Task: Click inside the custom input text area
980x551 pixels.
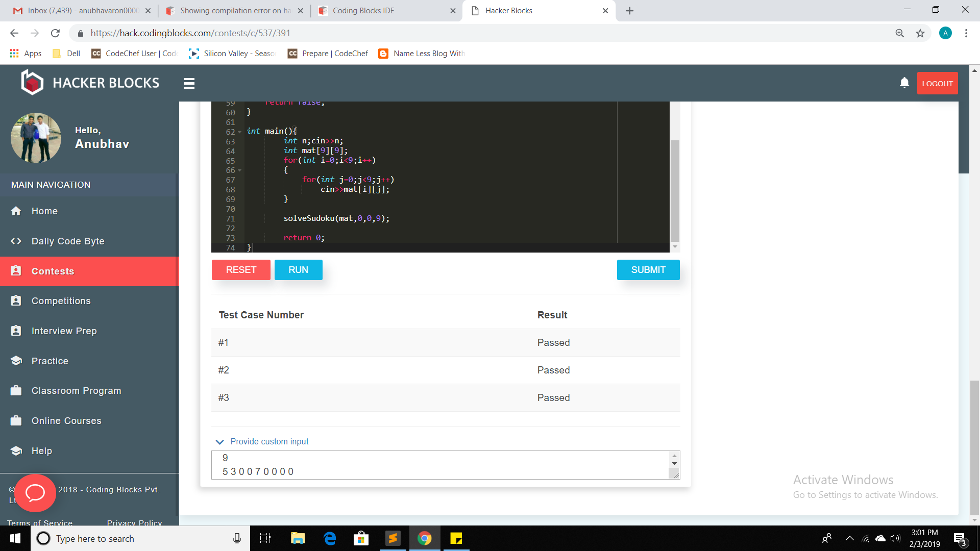Action: coord(439,465)
